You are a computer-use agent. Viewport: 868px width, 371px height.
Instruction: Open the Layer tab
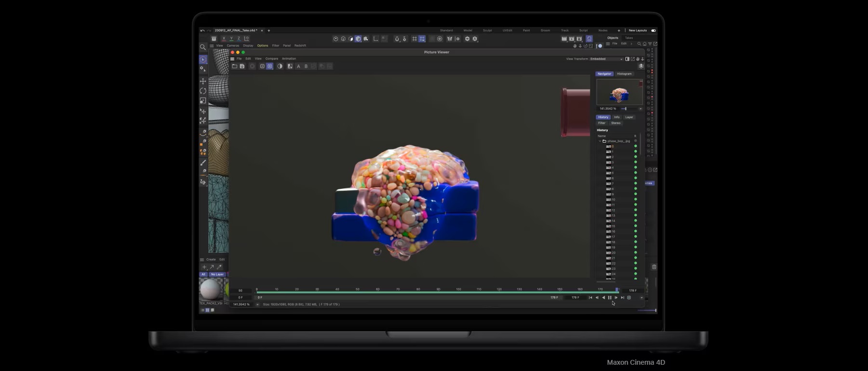coord(629,117)
